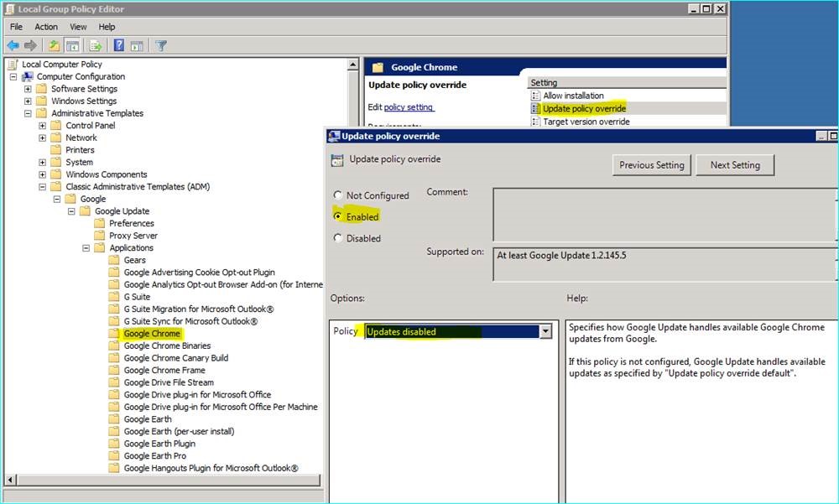Image resolution: width=839 pixels, height=504 pixels.
Task: Click the G Suite folder icon
Action: (114, 297)
